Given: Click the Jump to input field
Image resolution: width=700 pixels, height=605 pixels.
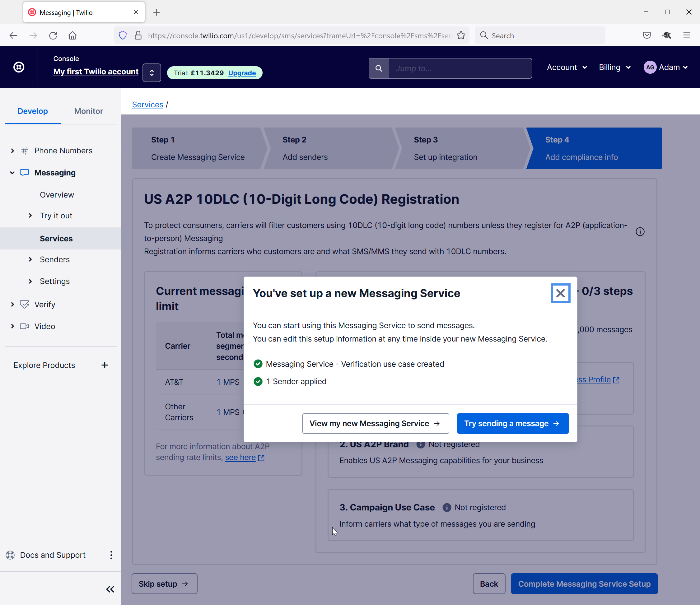Looking at the screenshot, I should pyautogui.click(x=460, y=68).
